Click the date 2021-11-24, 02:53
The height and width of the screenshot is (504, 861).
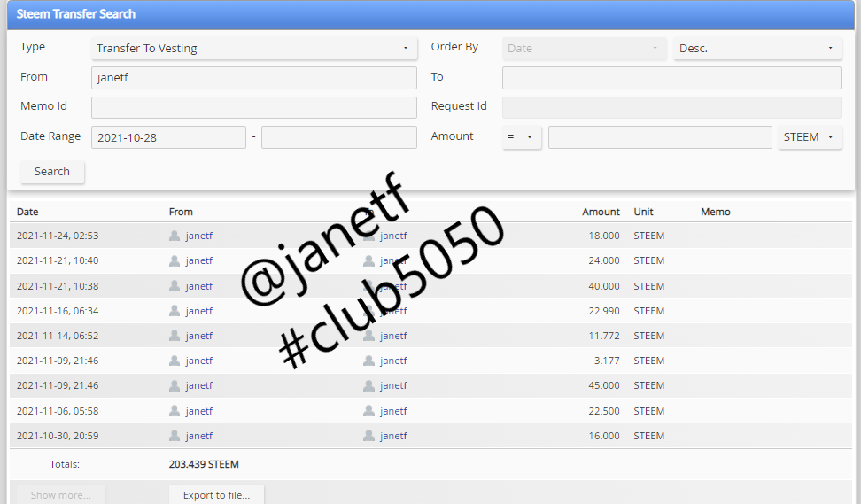[58, 236]
